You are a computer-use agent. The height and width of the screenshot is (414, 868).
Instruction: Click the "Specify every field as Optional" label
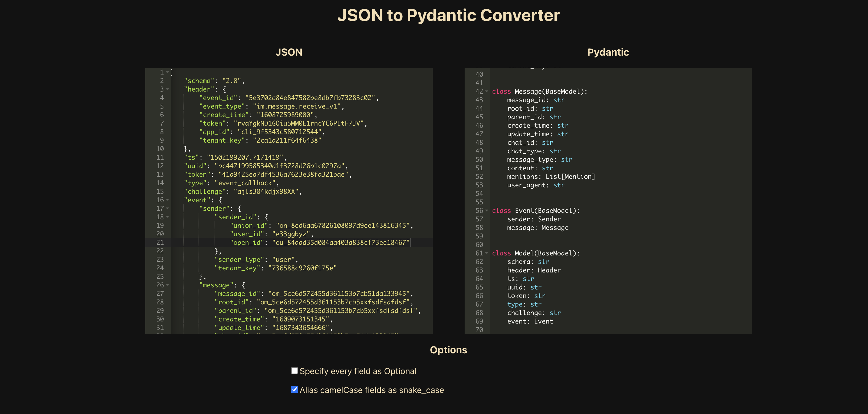pos(358,371)
